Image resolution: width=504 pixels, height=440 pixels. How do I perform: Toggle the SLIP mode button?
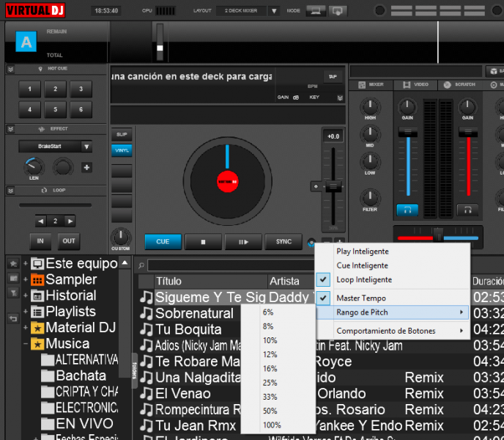[x=122, y=134]
